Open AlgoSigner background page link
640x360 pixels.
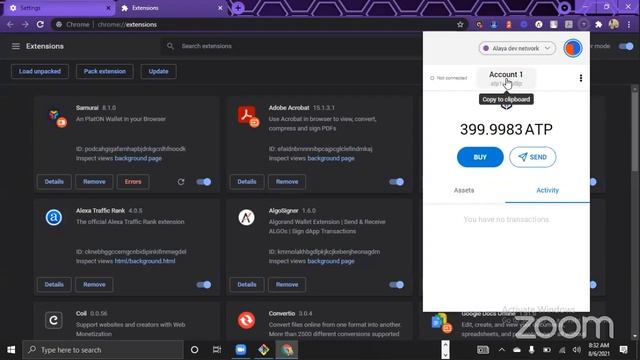coord(331,261)
